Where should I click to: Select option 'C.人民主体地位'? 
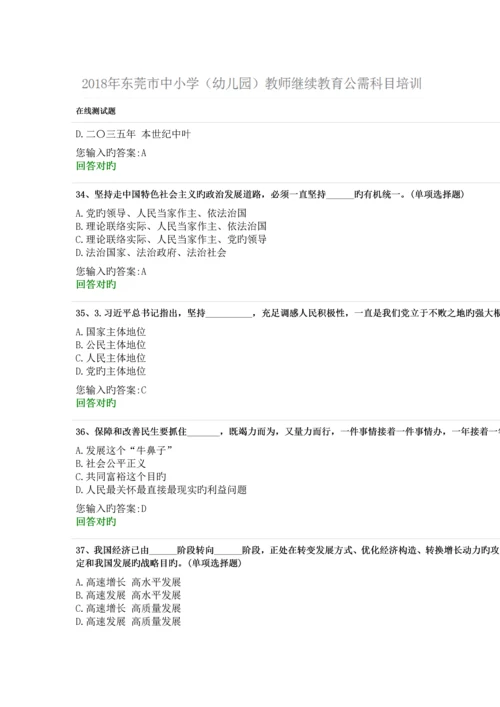(111, 358)
